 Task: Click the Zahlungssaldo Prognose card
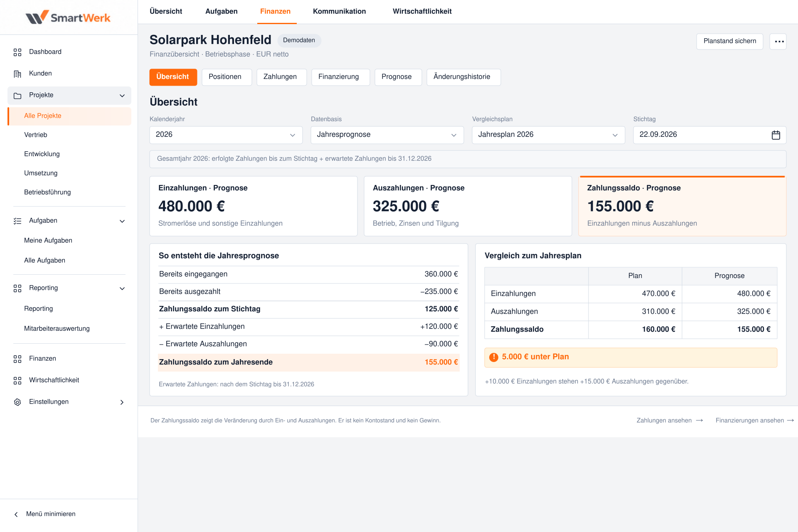pos(682,206)
